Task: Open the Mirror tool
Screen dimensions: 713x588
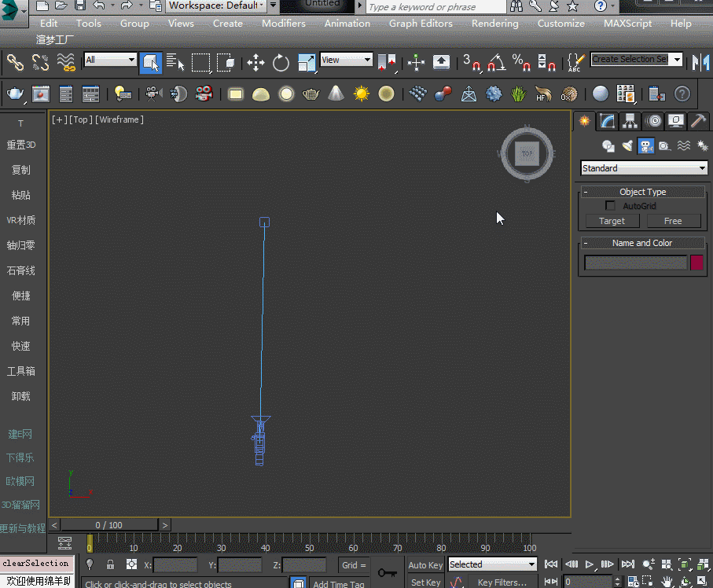Action: pos(699,62)
